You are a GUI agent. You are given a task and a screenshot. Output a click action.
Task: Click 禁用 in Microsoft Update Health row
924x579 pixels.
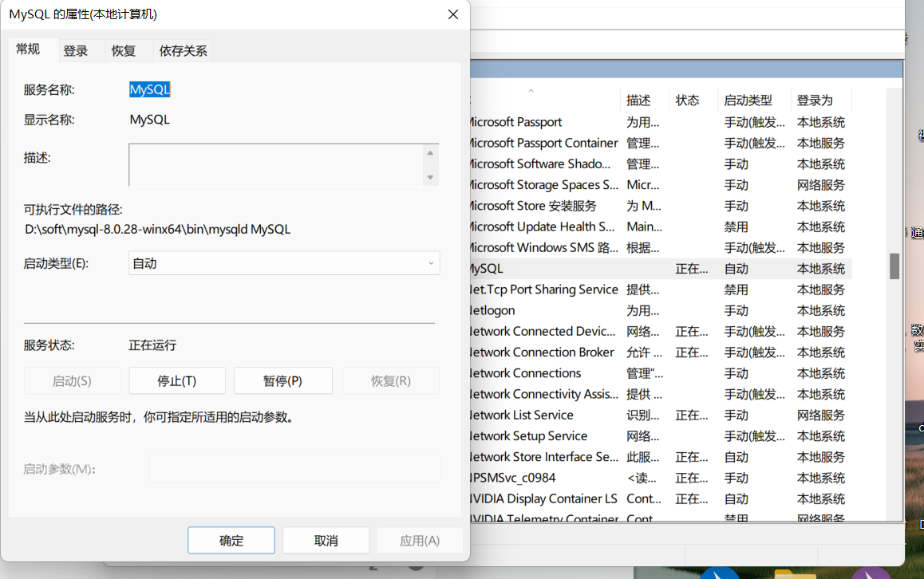coord(736,226)
